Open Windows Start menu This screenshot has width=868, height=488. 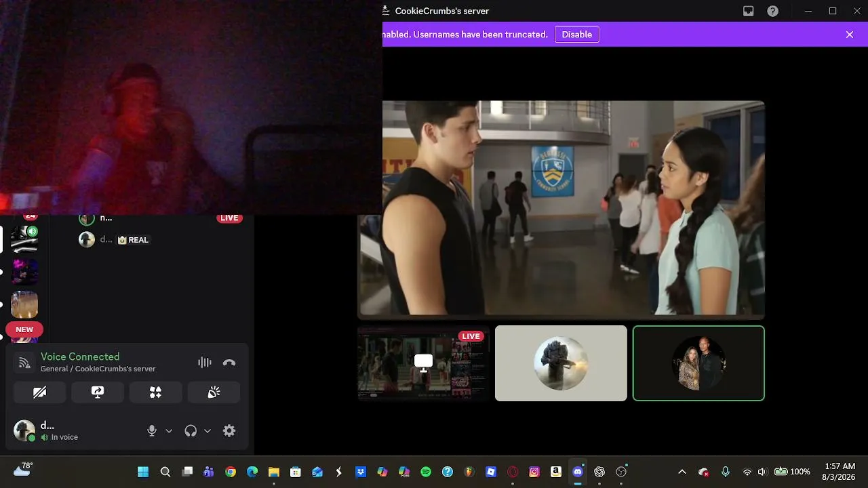tap(143, 472)
